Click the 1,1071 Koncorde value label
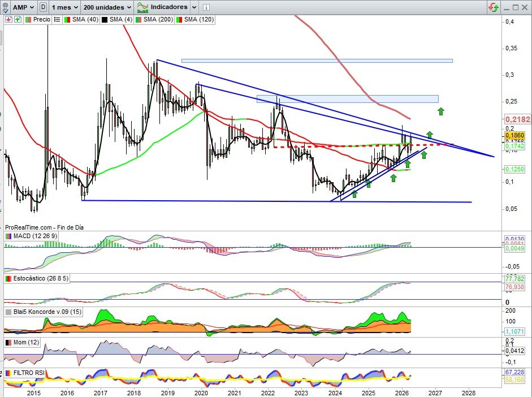The height and width of the screenshot is (397, 532). pos(514,331)
